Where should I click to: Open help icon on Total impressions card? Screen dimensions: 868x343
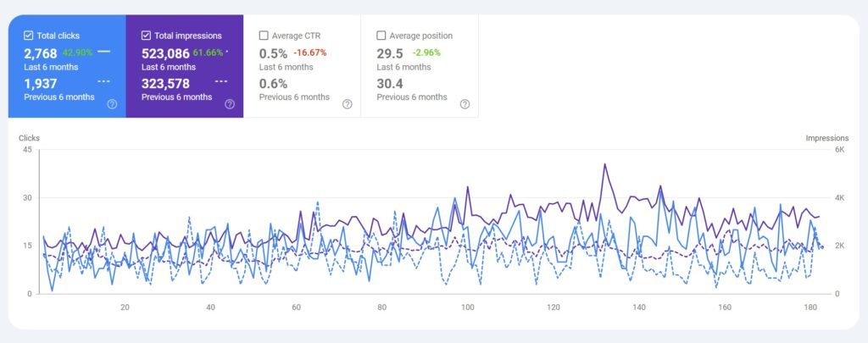(230, 104)
